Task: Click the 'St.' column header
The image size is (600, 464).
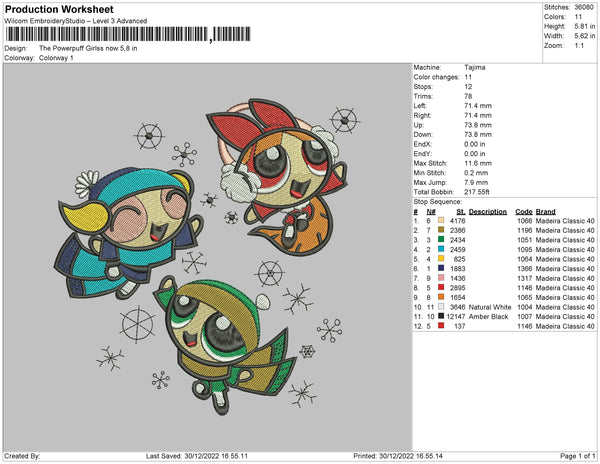Action: [x=461, y=212]
